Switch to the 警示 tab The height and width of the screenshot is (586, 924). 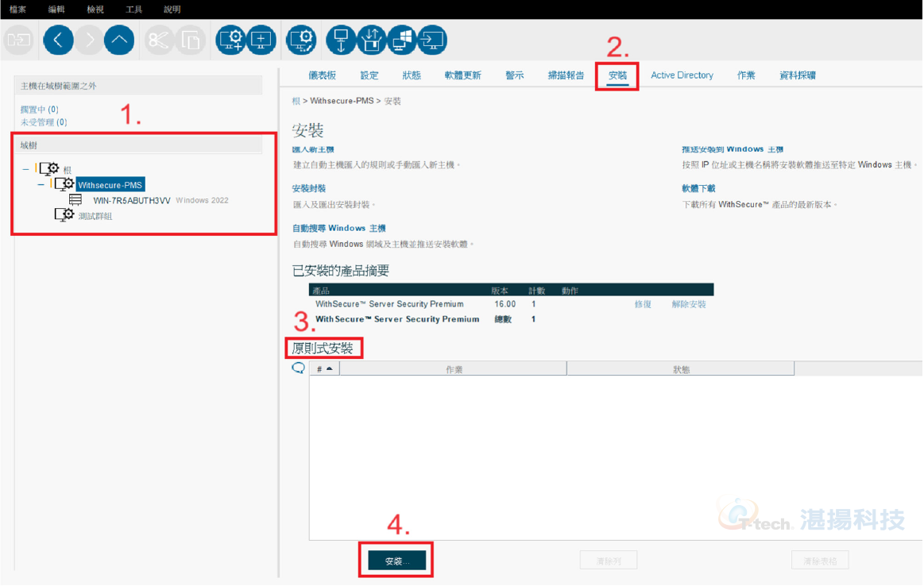(x=515, y=75)
